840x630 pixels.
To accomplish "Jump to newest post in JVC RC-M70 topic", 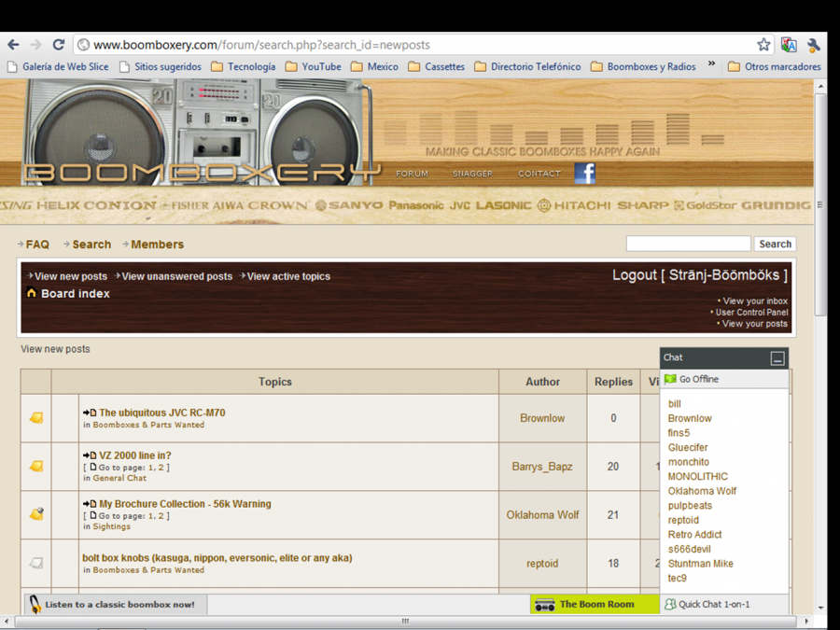I will 90,413.
